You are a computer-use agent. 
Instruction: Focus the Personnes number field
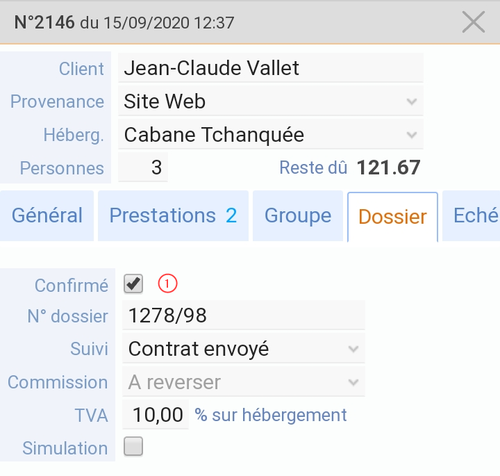[x=143, y=167]
